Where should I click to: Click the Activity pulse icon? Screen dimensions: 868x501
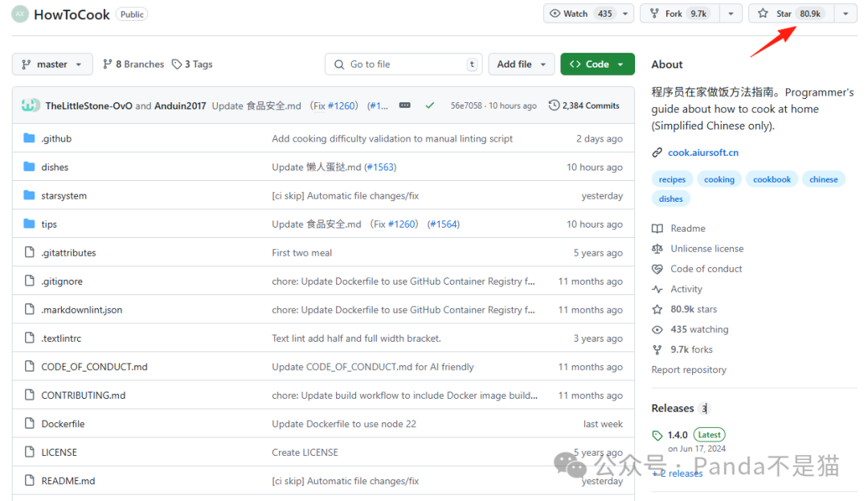tap(657, 289)
